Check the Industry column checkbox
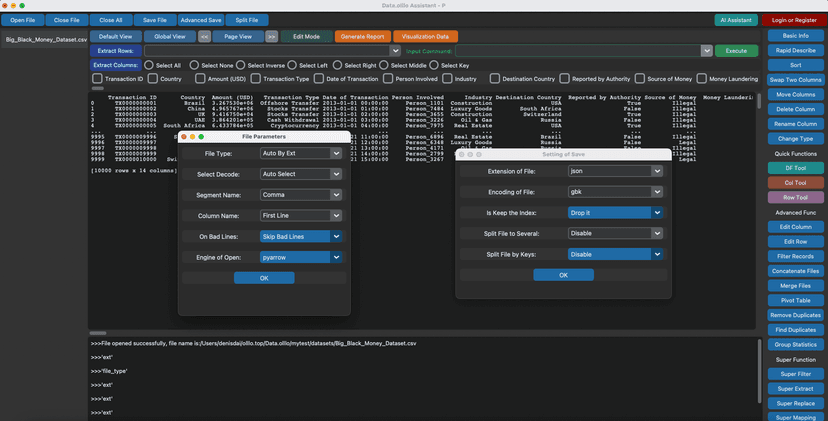This screenshot has height=421, width=828. pyautogui.click(x=447, y=78)
